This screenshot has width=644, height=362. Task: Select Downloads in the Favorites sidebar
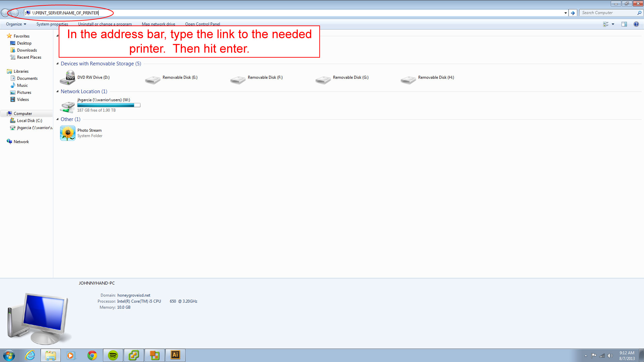tap(27, 50)
